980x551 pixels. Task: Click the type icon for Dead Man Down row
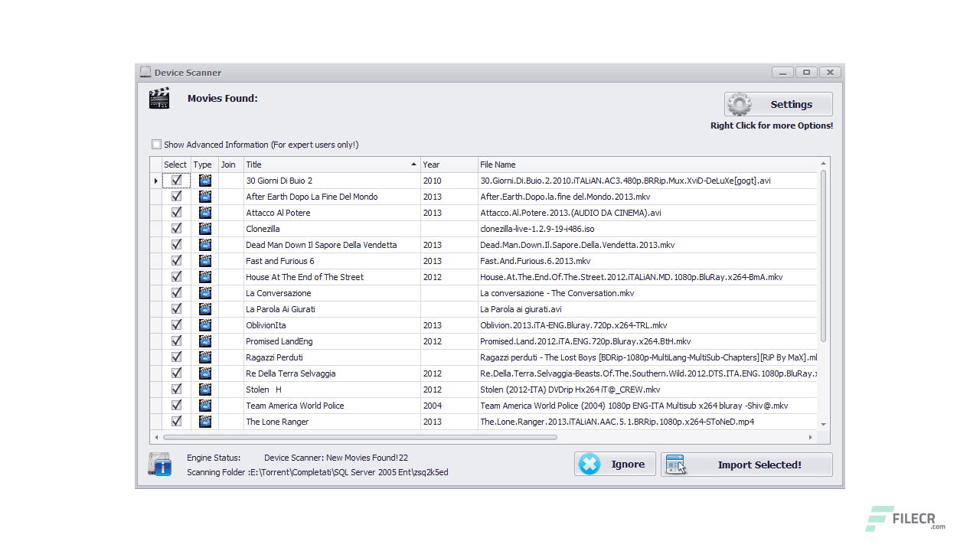[x=204, y=245]
